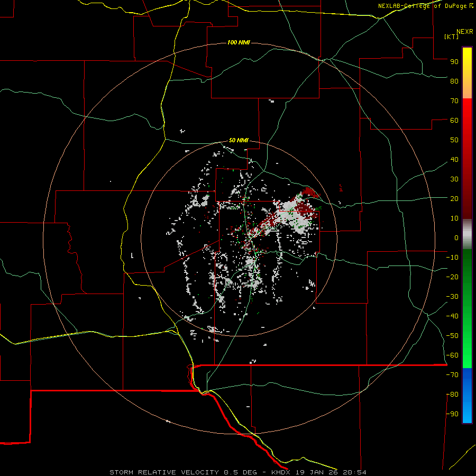This screenshot has height=476, width=476.
Task: Click the -90 value on velocity scale
Action: click(452, 414)
